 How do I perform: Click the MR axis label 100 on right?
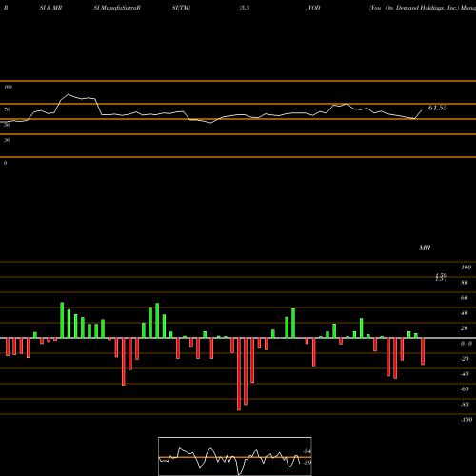pos(466,268)
